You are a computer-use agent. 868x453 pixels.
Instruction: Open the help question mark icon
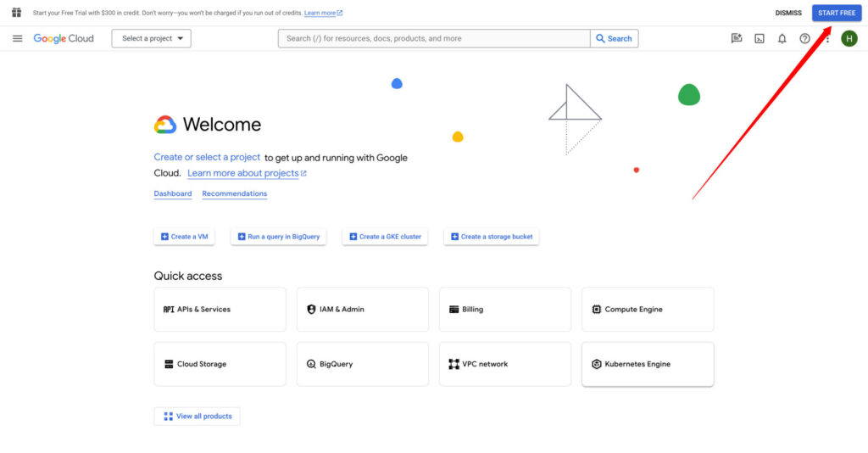(x=805, y=38)
